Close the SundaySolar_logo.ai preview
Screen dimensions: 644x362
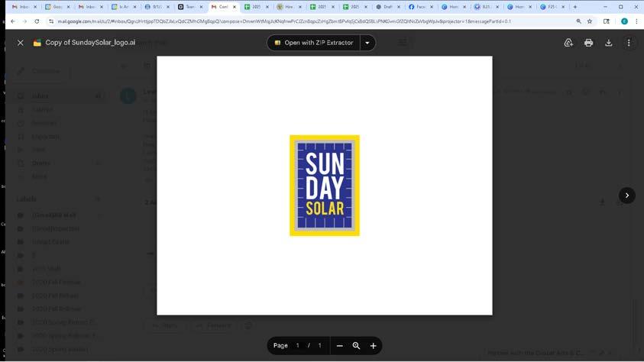pos(20,43)
